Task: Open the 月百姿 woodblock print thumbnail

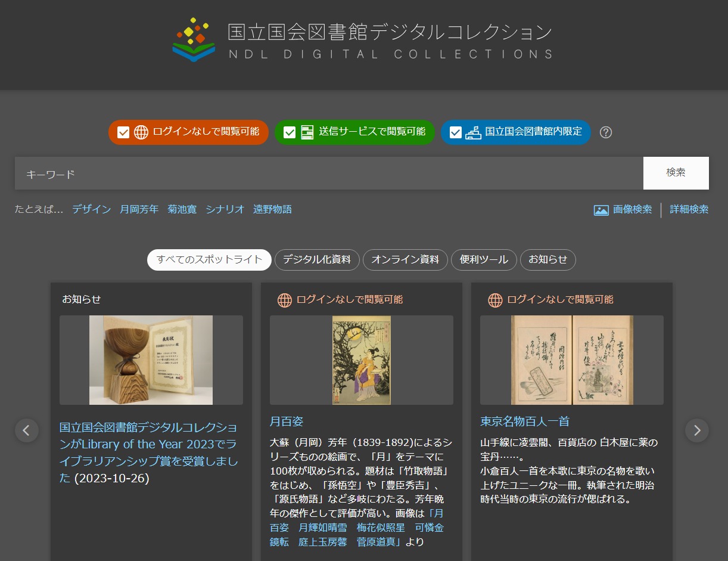Action: 362,360
